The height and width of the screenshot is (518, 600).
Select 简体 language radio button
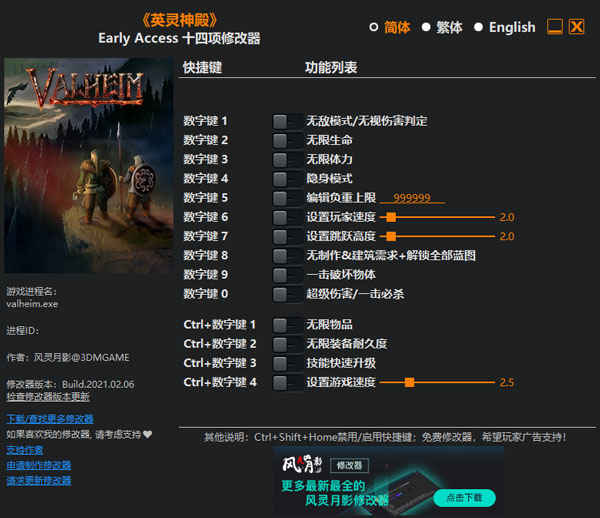point(374,27)
